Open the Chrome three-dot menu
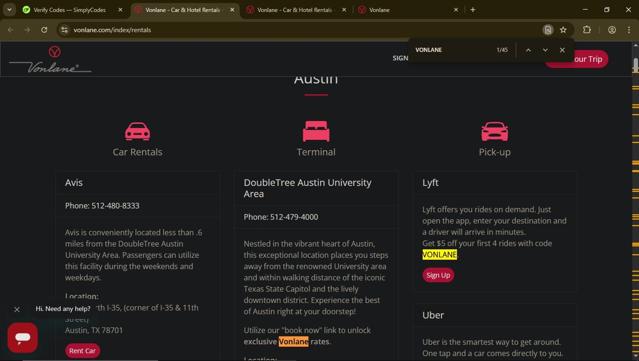The image size is (639, 361). coord(629,30)
